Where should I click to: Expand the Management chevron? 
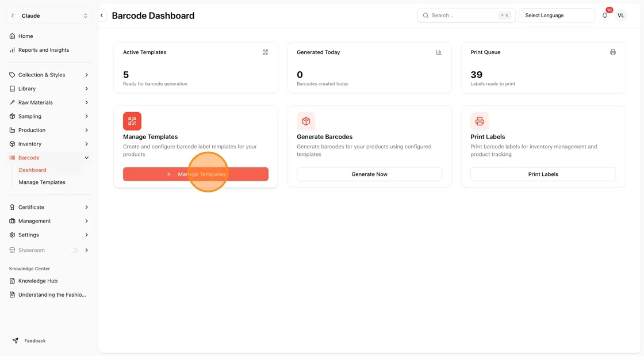(x=87, y=221)
